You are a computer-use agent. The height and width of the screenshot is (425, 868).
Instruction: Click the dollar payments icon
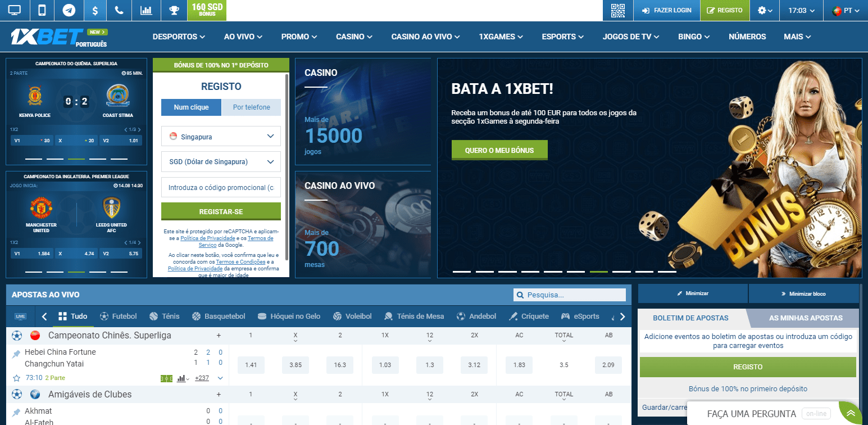[95, 10]
